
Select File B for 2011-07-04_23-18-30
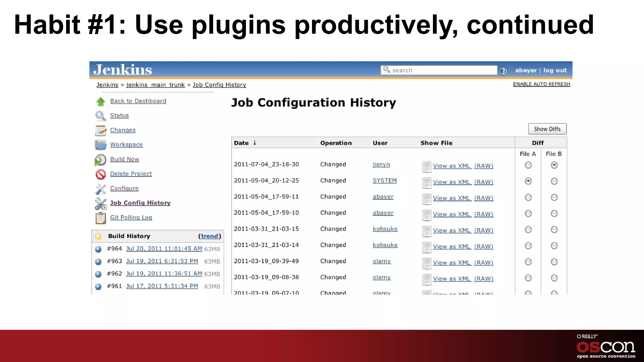coord(554,165)
